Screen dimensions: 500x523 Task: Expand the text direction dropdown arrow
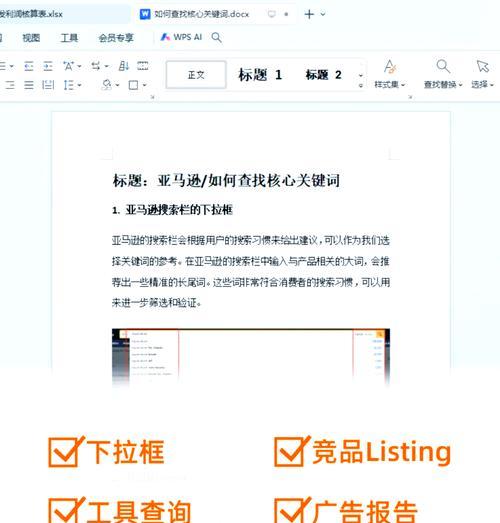(106, 66)
